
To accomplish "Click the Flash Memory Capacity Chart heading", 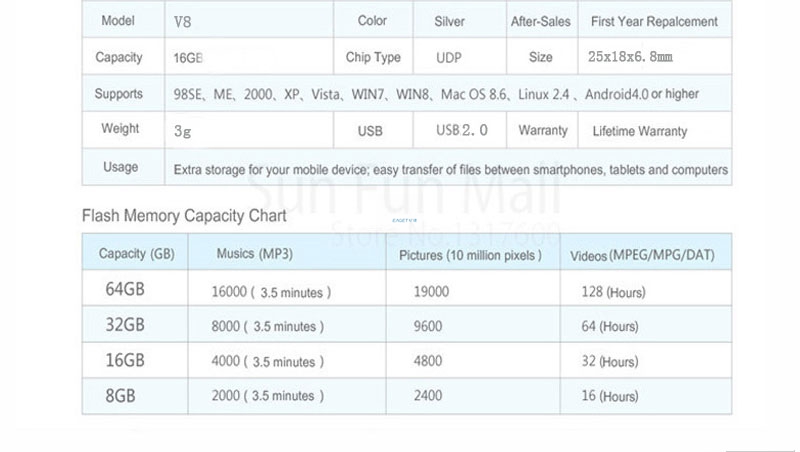I will pyautogui.click(x=184, y=215).
